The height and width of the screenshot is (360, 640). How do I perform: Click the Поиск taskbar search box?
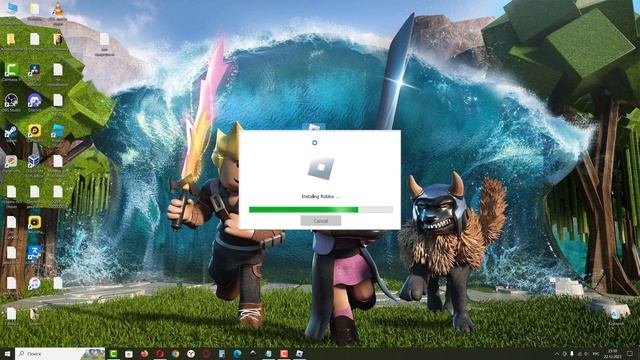[60, 353]
